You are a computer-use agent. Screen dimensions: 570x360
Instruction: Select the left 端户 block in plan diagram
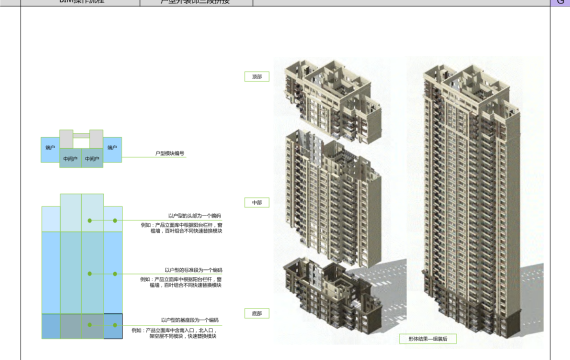pos(50,150)
